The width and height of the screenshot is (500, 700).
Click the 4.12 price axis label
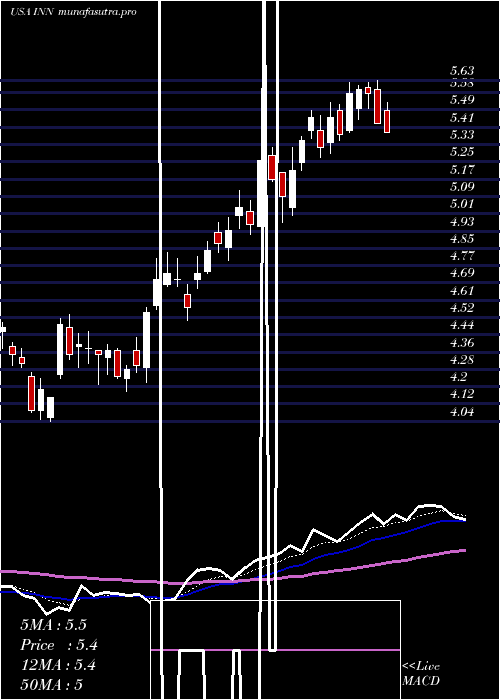[462, 394]
